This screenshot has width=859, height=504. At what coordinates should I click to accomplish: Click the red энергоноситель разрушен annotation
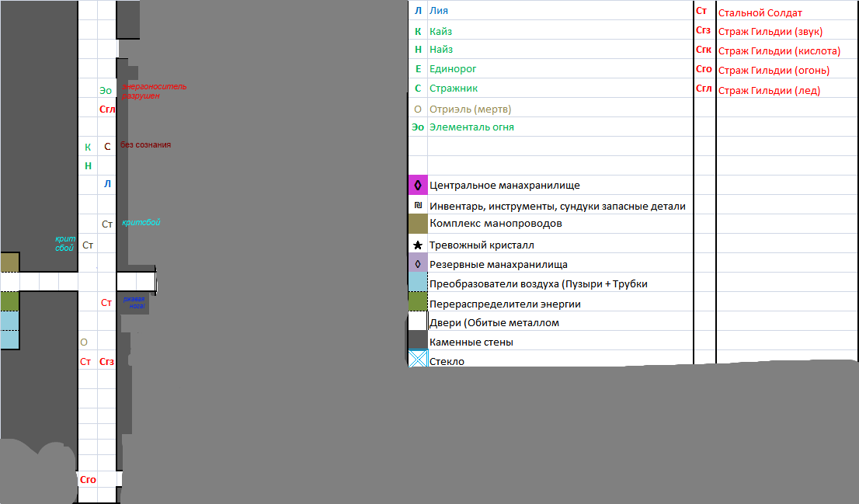154,91
